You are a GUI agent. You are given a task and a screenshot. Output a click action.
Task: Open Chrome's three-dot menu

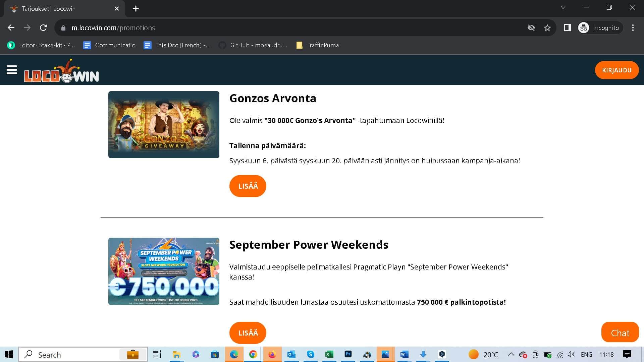pos(633,28)
